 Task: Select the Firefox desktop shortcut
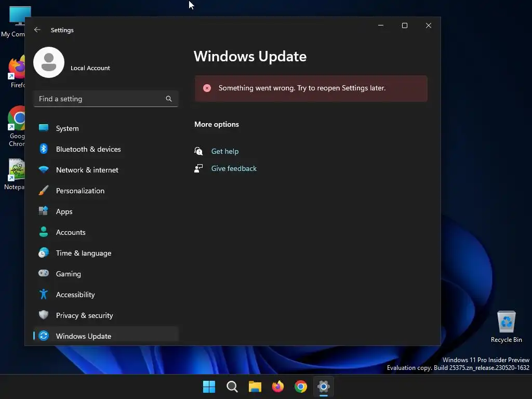click(x=16, y=72)
